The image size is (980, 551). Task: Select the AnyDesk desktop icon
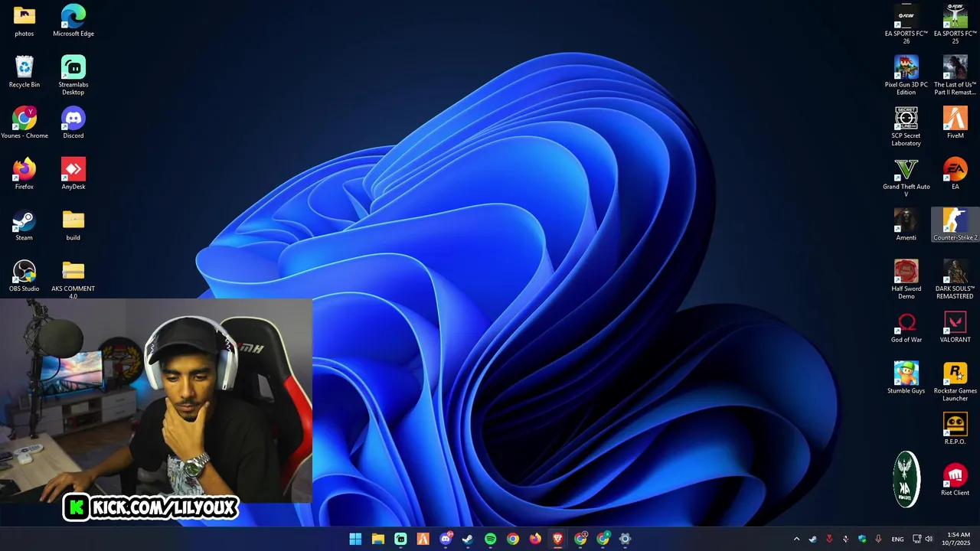tap(73, 174)
